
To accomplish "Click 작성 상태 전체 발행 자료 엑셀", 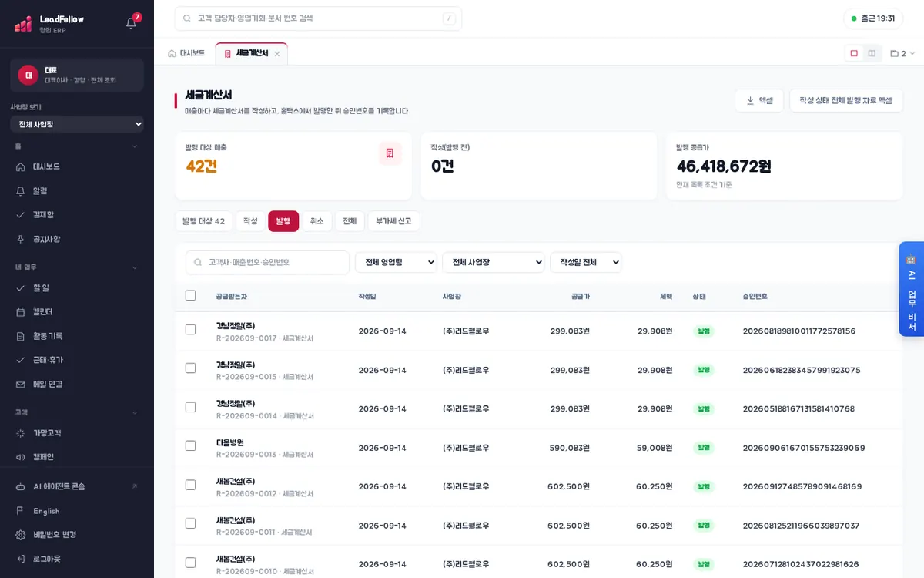I will coord(845,100).
